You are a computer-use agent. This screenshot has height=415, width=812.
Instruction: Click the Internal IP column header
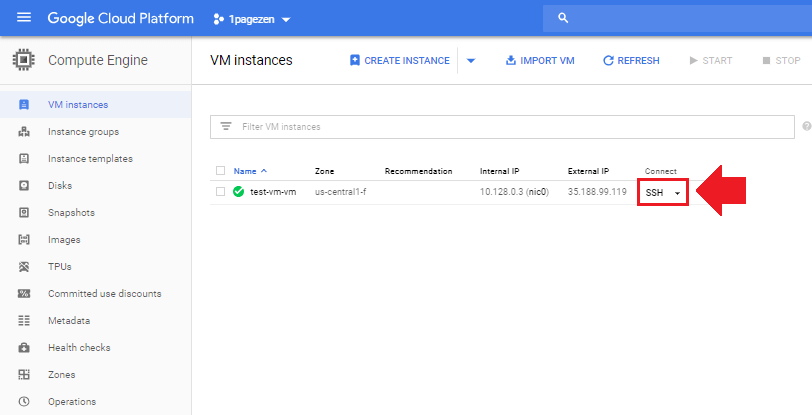pos(499,171)
